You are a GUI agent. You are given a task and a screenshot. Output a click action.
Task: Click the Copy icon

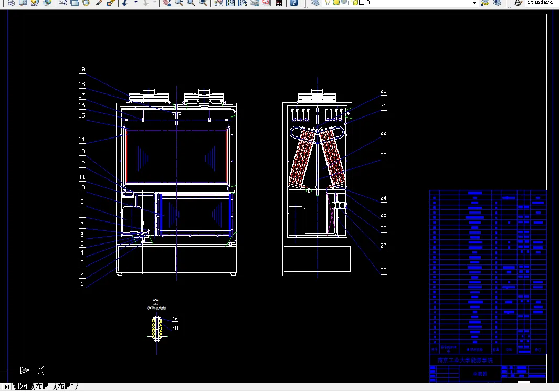(x=75, y=3)
